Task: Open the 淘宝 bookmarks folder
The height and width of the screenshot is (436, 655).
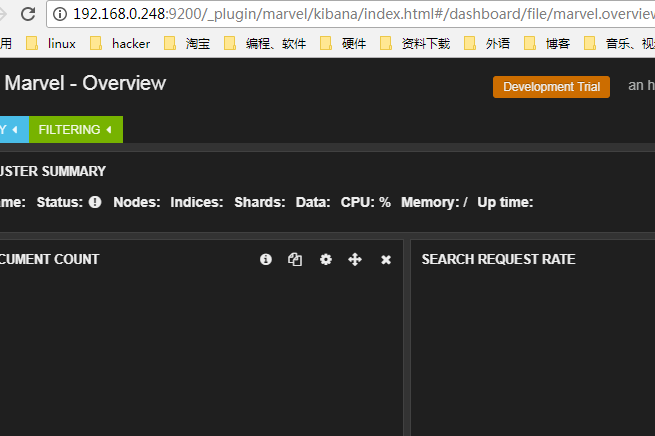Action: coord(187,43)
